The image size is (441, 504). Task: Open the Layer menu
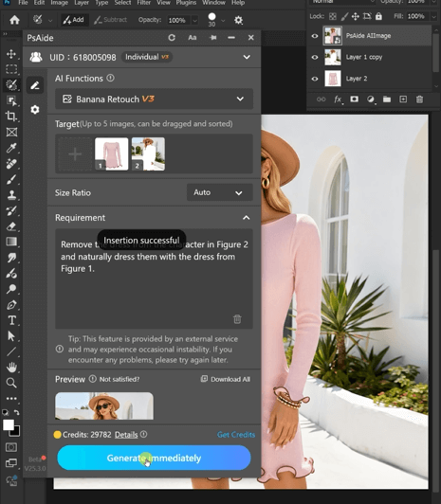(x=81, y=3)
